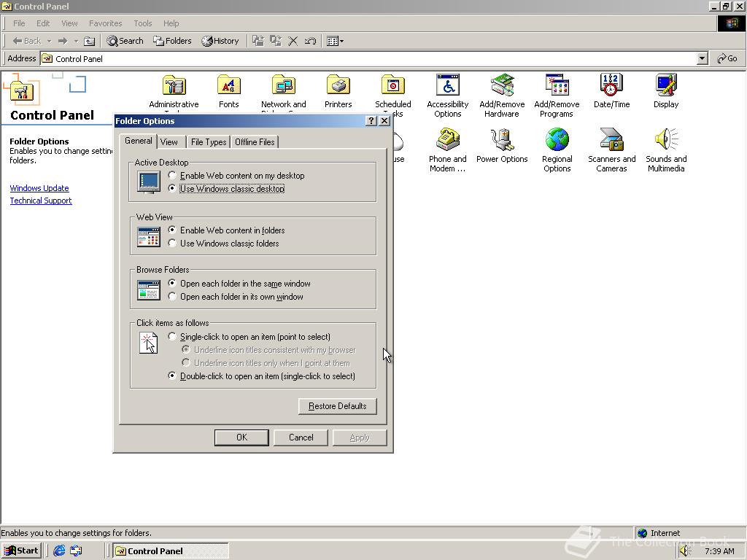Click Cancel in Folder Options
Image resolution: width=747 pixels, height=560 pixels.
pyautogui.click(x=301, y=437)
